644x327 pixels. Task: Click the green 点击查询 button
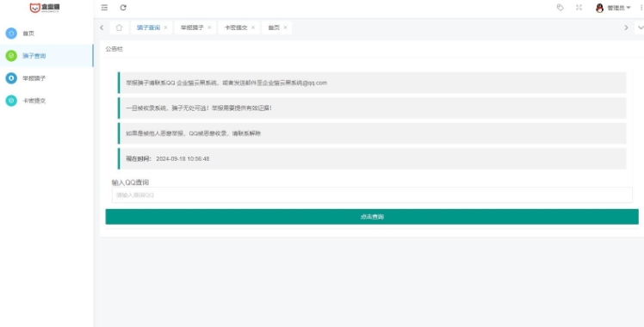[372, 217]
